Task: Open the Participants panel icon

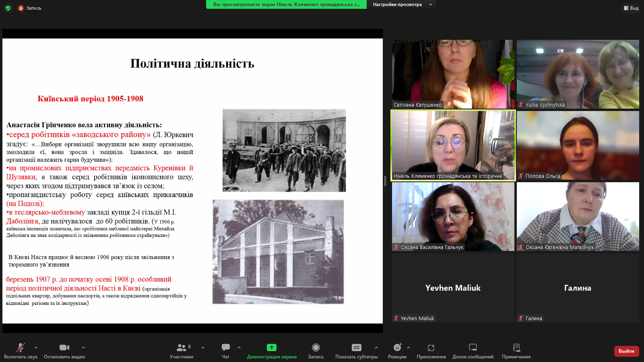Action: pos(181,348)
